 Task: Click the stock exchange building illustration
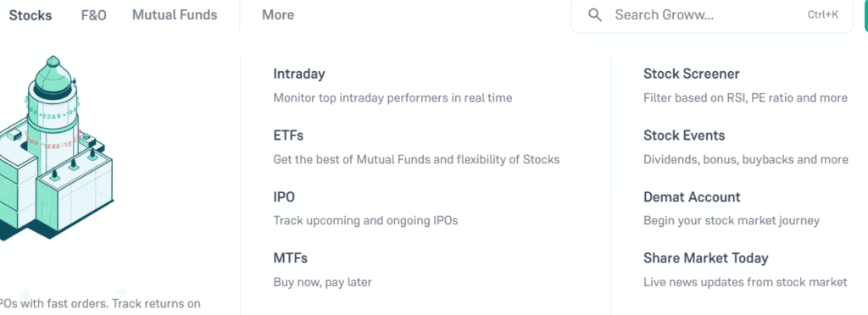[56, 148]
